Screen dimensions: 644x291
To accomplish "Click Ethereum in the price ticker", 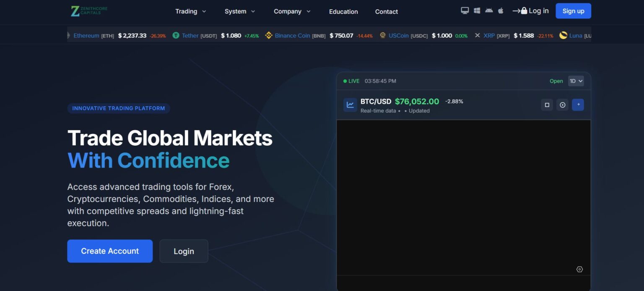I will point(86,36).
